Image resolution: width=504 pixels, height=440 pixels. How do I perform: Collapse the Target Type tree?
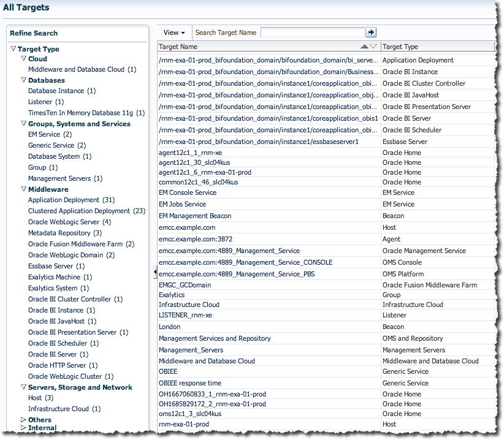(13, 48)
